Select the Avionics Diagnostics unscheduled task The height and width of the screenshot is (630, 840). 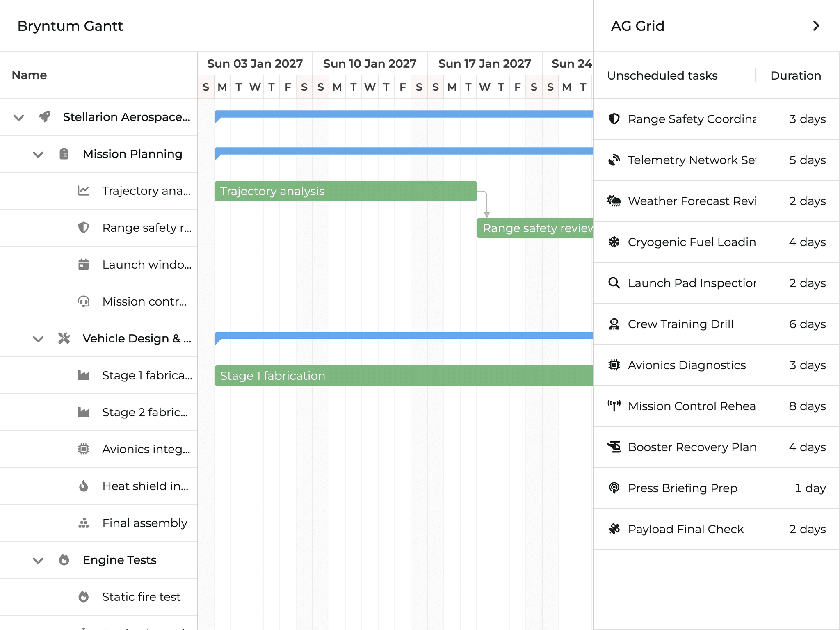(716, 365)
